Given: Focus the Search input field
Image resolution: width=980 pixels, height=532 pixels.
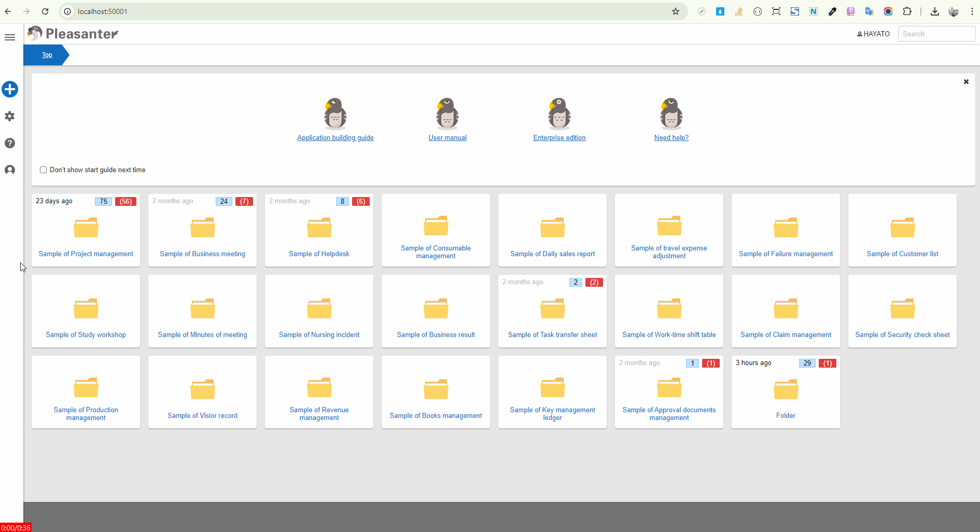Looking at the screenshot, I should [936, 34].
